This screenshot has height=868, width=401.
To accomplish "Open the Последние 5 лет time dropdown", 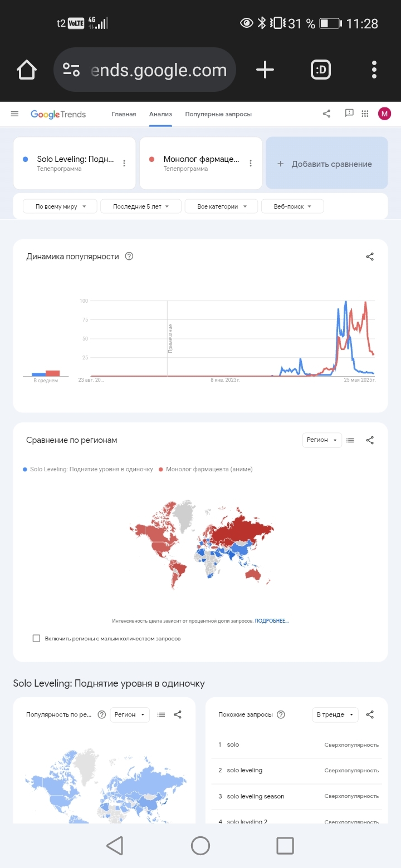I will [x=141, y=206].
